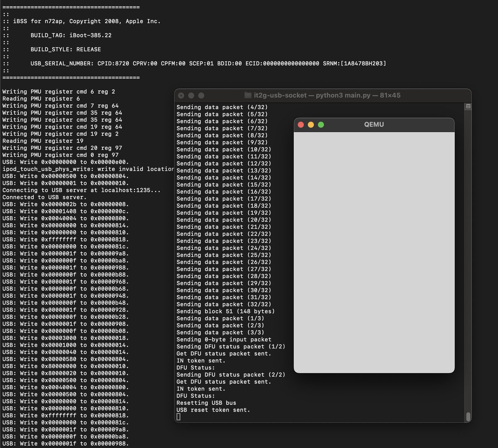Click 'BUILD_TAG: iBoot-385.22' line
This screenshot has height=448, width=498.
tap(71, 35)
